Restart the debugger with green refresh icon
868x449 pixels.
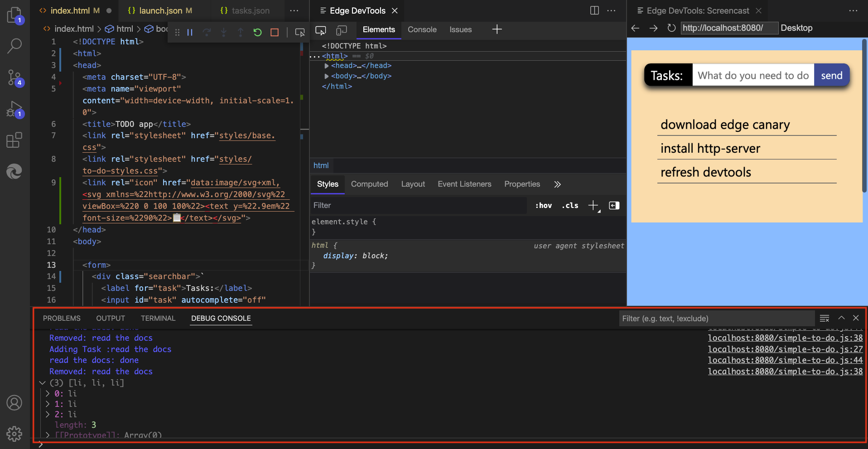pos(257,32)
